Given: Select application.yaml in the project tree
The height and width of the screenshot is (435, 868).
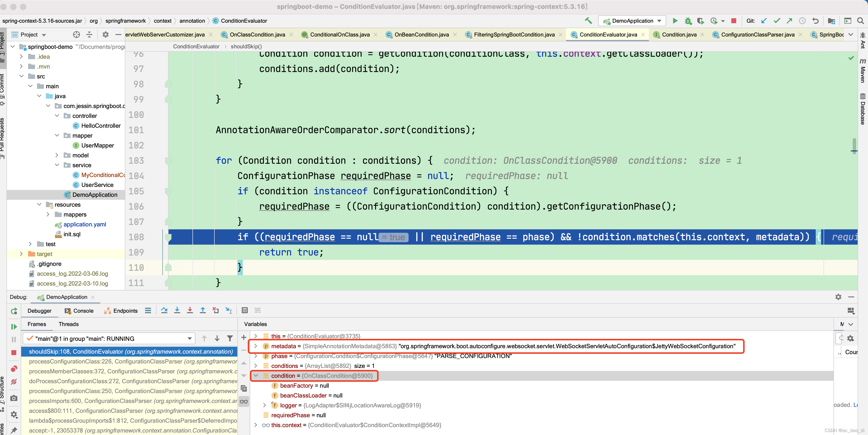Looking at the screenshot, I should coord(85,224).
